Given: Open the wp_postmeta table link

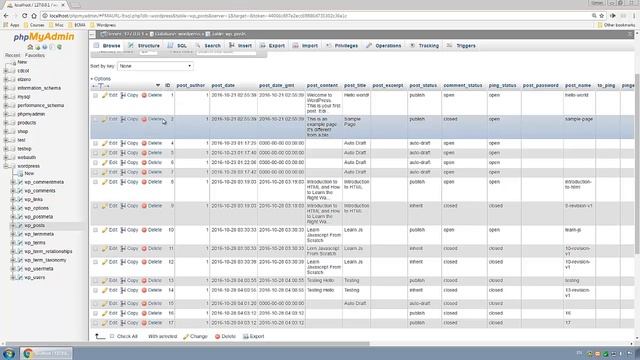Looking at the screenshot, I should point(39,217).
